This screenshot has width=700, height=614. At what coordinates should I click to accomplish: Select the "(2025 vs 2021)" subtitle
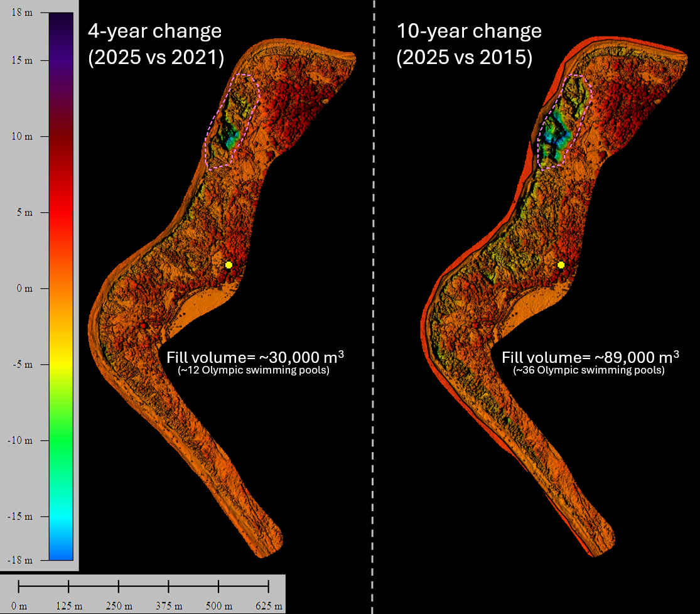point(155,58)
